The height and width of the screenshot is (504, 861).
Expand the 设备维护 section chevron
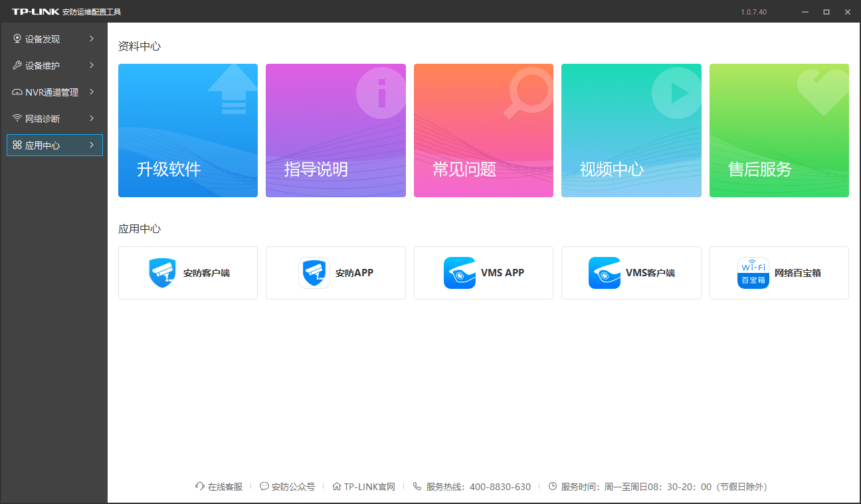click(93, 65)
